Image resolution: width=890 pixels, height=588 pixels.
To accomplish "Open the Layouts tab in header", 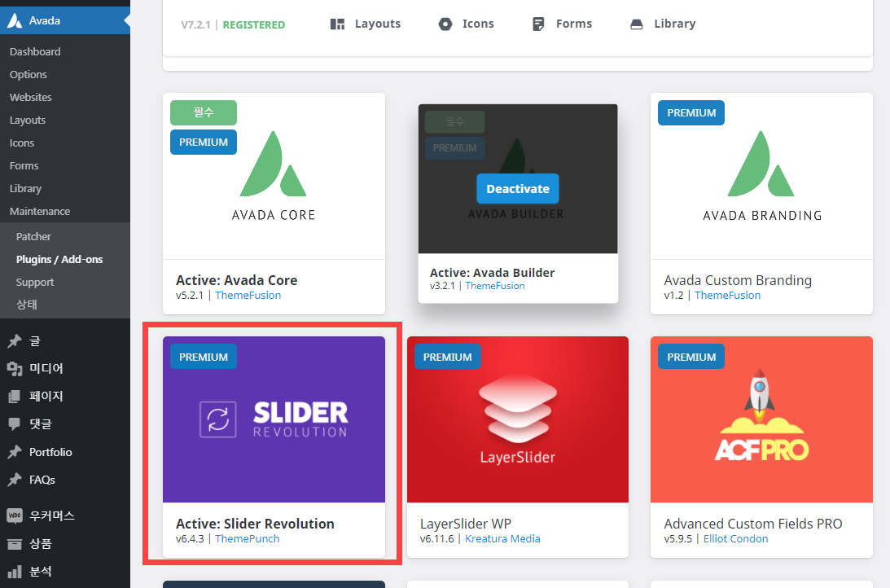I will [x=366, y=24].
